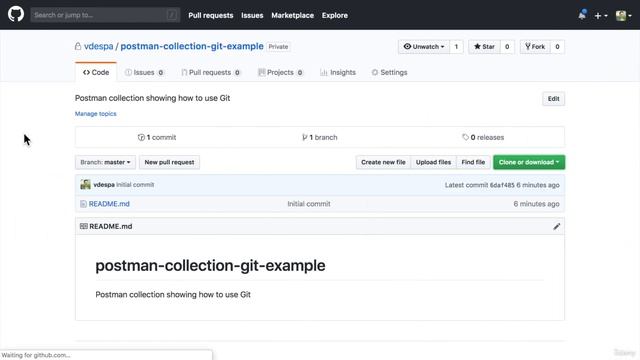
Task: Open the GitHub home logo
Action: point(16,14)
